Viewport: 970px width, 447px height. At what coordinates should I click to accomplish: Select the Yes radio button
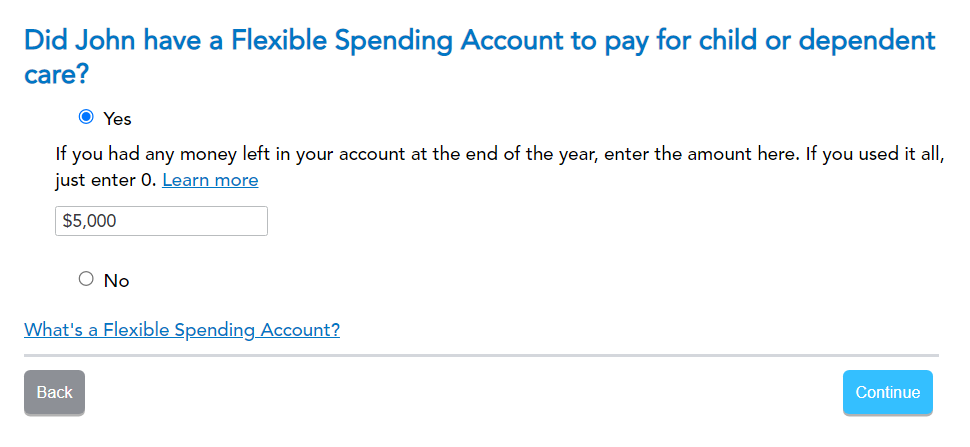(x=86, y=117)
